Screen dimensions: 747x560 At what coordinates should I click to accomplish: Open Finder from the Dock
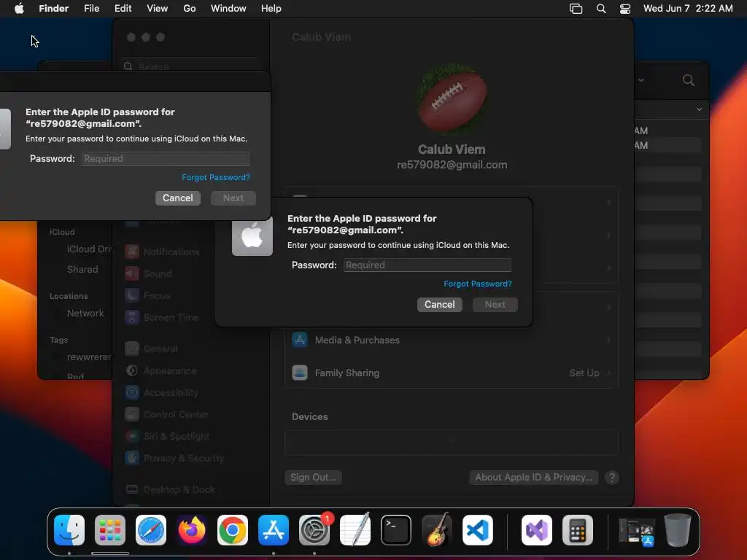69,530
